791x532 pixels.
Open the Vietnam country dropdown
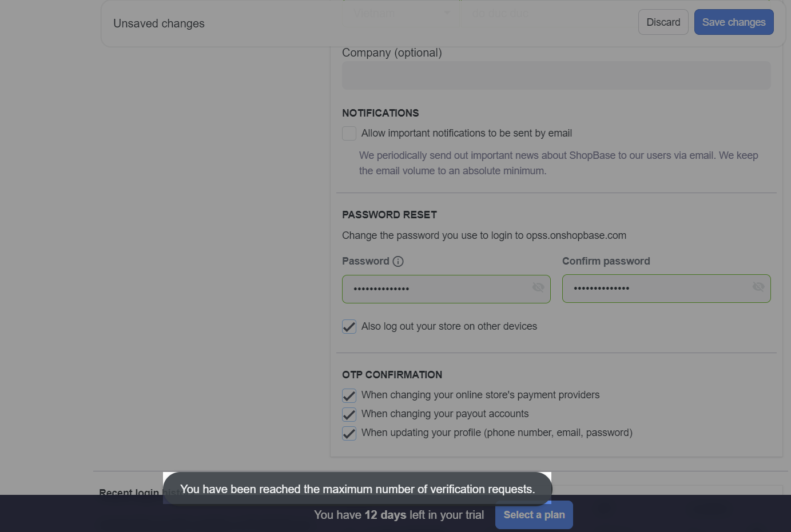coord(401,13)
